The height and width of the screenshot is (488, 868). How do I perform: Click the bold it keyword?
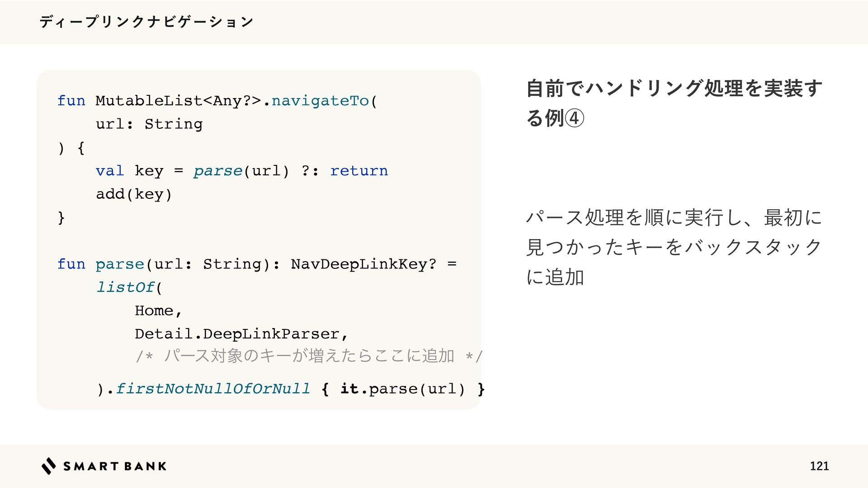point(349,389)
